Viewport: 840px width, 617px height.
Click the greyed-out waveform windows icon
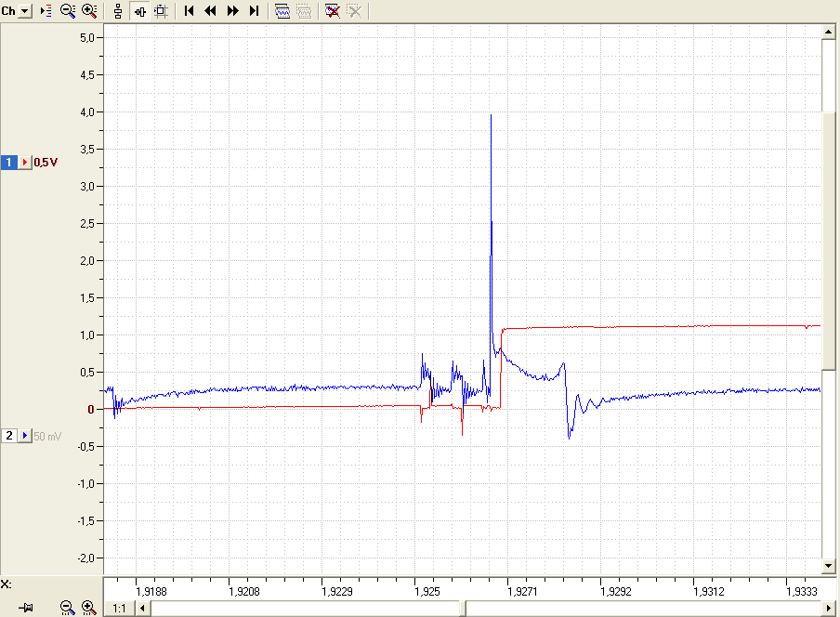(x=304, y=11)
